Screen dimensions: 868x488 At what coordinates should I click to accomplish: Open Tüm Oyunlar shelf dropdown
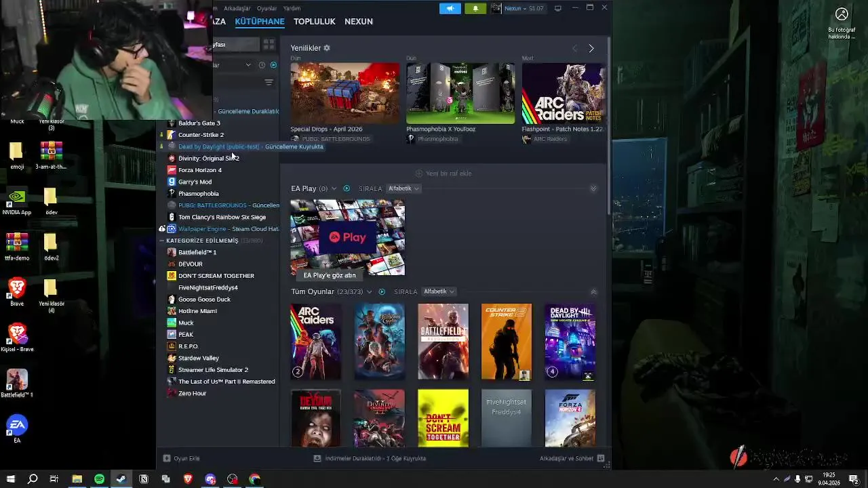tap(369, 291)
